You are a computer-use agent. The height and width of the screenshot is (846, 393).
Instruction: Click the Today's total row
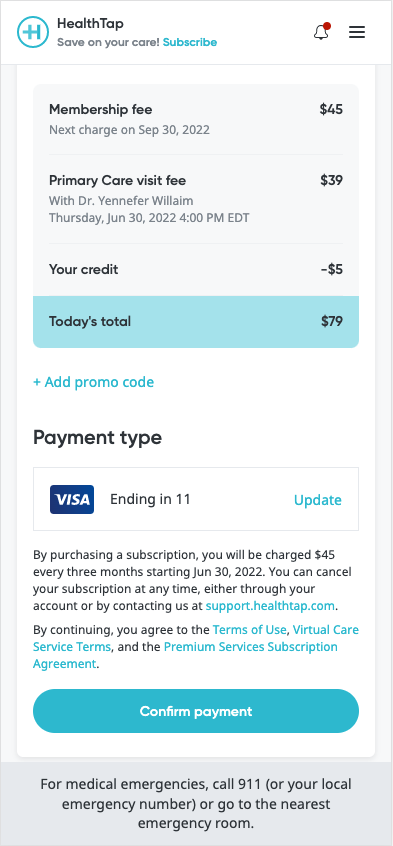pyautogui.click(x=196, y=322)
